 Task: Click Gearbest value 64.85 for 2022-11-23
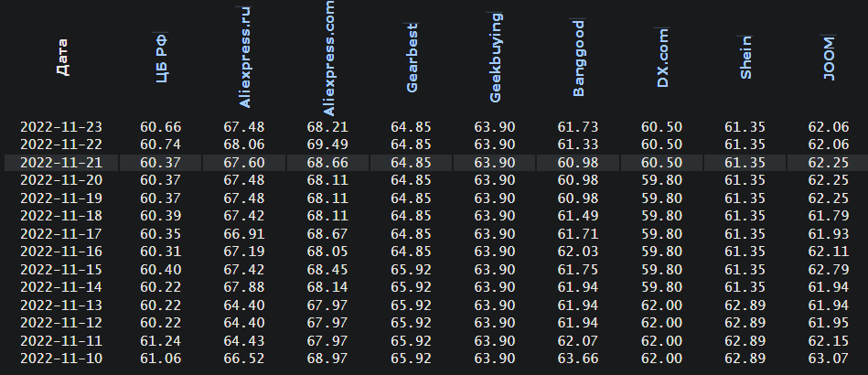(x=411, y=127)
